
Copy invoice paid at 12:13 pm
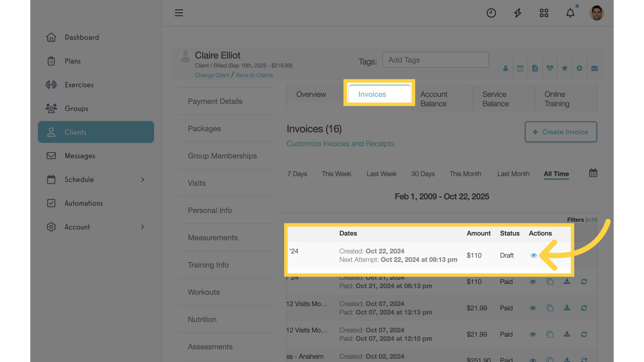coord(550,308)
